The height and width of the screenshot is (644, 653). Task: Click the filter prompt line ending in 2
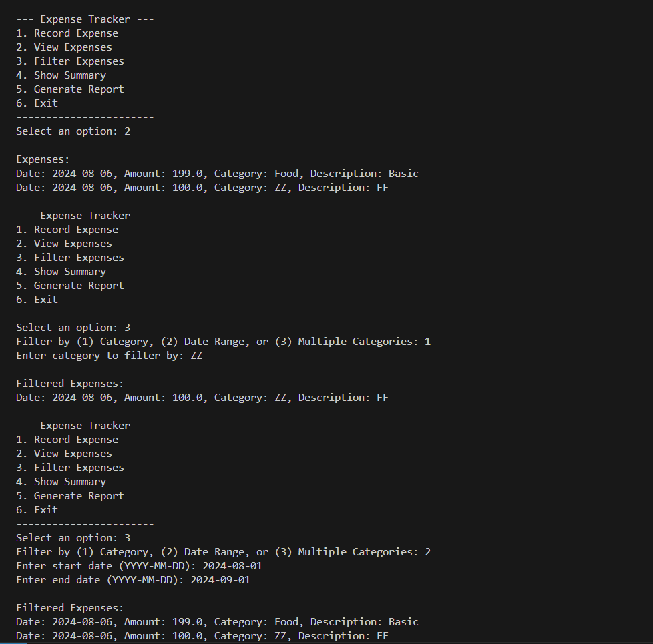click(x=223, y=552)
